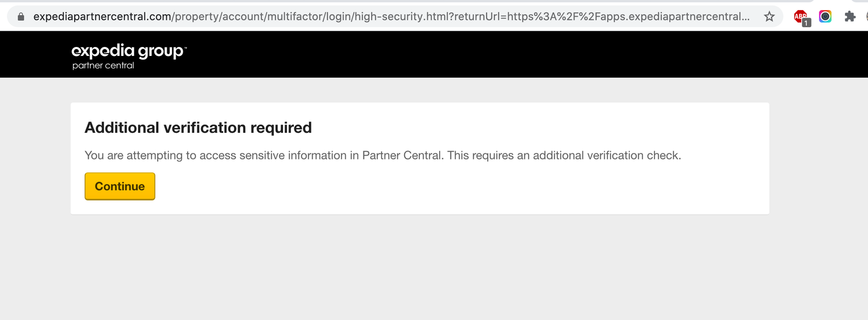Click the Expedia Group logo
Screen dimensions: 868x320
point(129,51)
